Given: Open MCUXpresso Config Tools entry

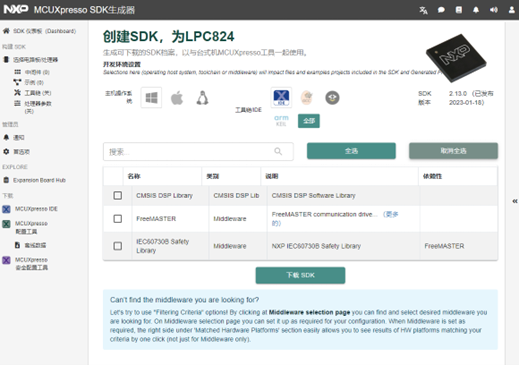Looking at the screenshot, I should pyautogui.click(x=31, y=227).
